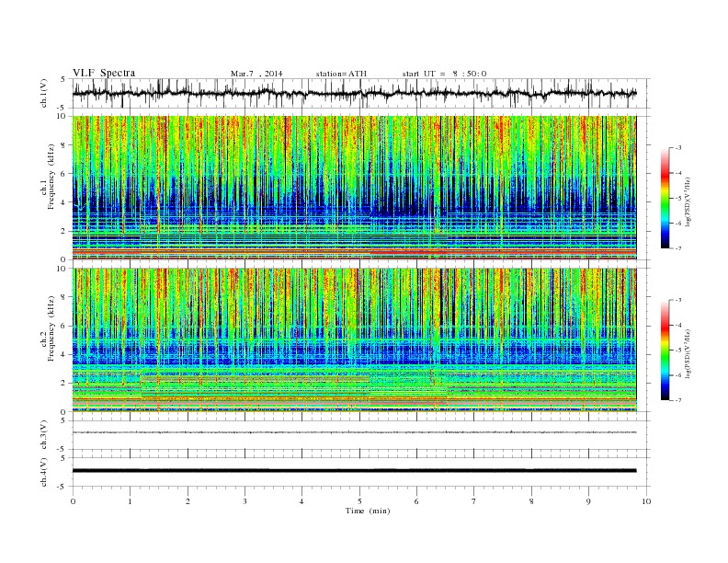Click the "10" label on the time axis

point(646,501)
